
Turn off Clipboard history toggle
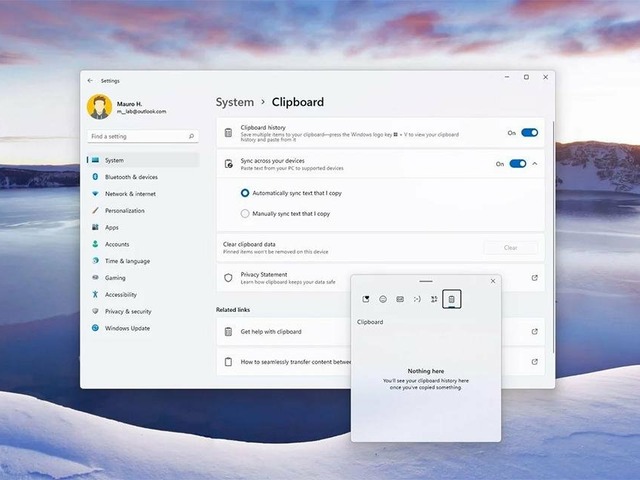(529, 132)
